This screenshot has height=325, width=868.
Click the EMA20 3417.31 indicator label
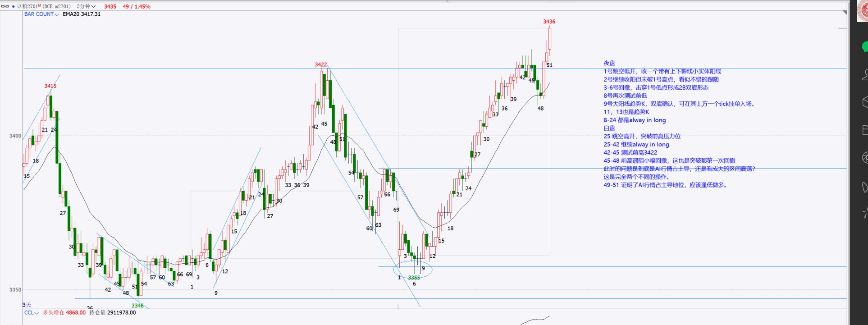(x=82, y=14)
